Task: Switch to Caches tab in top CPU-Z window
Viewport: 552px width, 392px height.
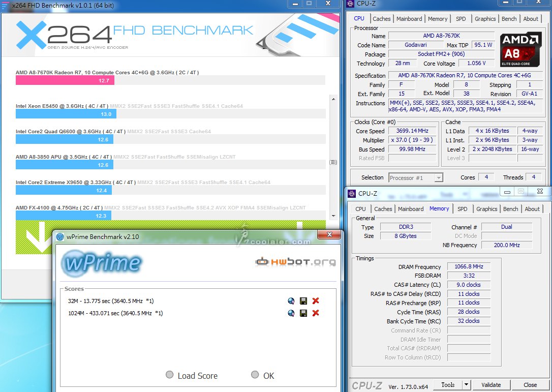Action: click(x=381, y=19)
